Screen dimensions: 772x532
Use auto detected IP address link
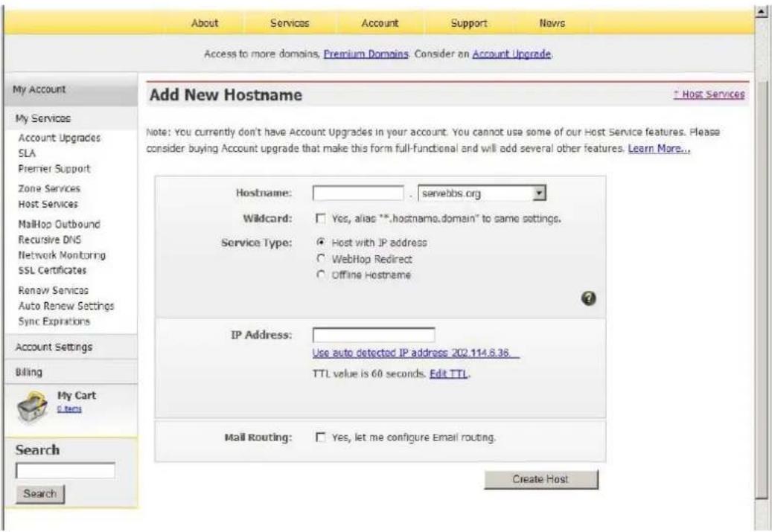[416, 353]
